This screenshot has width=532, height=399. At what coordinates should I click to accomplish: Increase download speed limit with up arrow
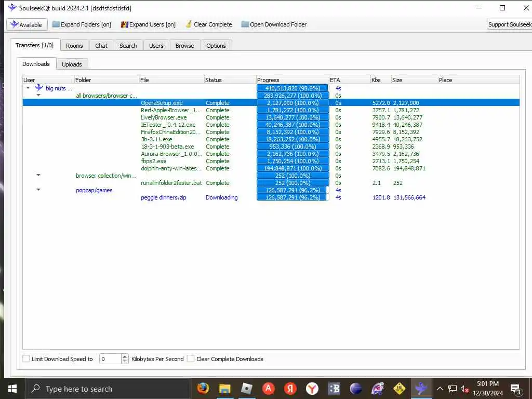(x=125, y=356)
